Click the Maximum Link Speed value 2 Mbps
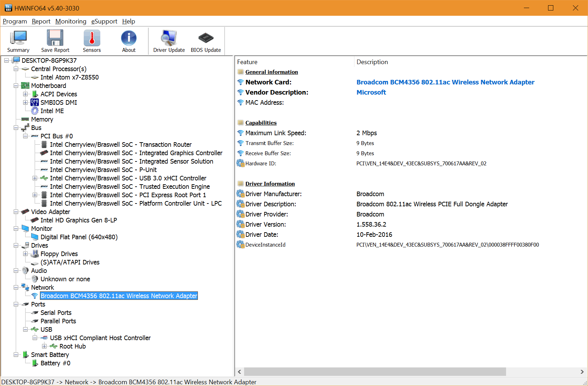This screenshot has width=588, height=386. [366, 133]
